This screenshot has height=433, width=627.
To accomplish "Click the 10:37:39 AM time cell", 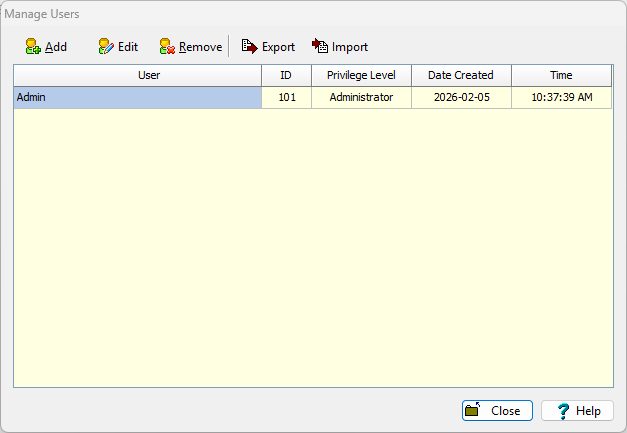I will pos(561,97).
